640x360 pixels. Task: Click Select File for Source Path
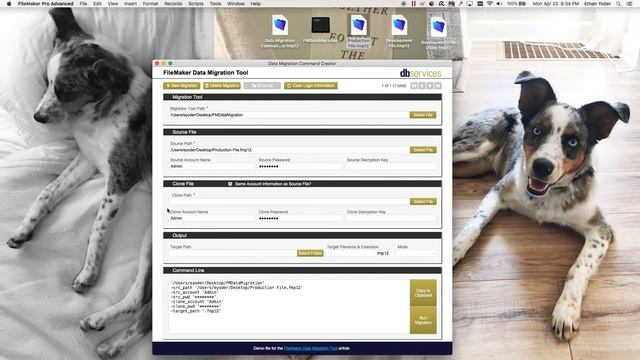(x=423, y=150)
